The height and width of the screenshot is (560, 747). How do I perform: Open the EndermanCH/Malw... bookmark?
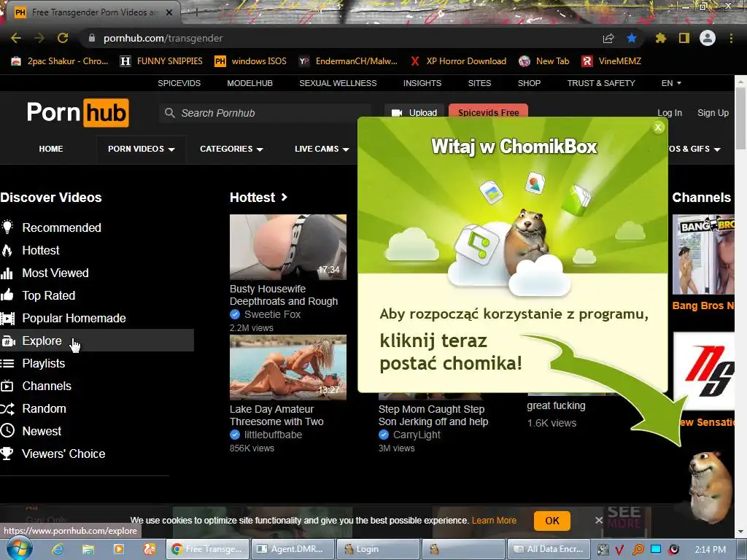click(x=348, y=61)
